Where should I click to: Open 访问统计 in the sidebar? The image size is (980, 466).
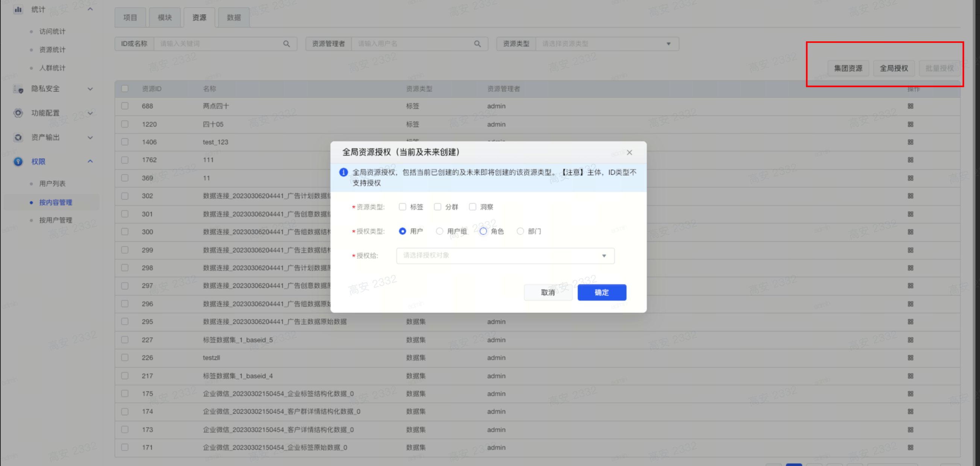tap(53, 32)
